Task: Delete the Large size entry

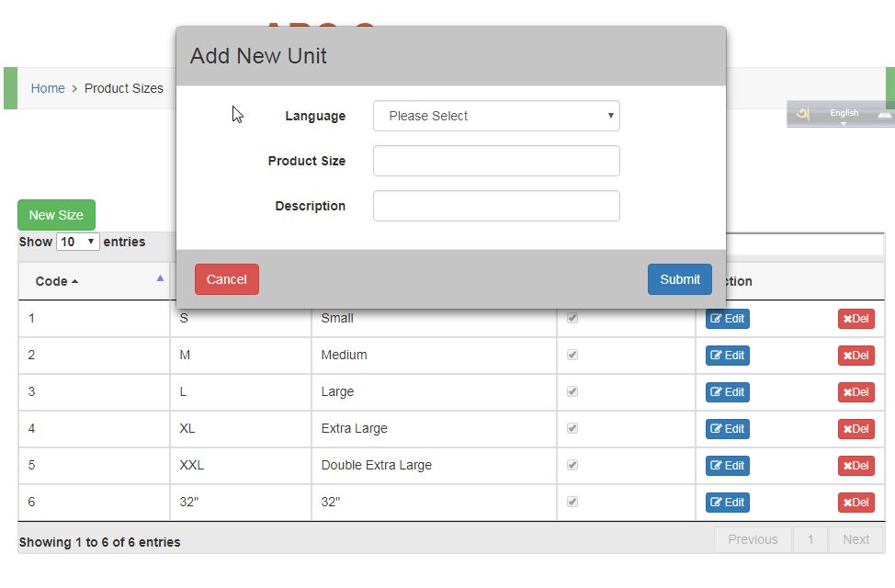Action: coord(855,392)
